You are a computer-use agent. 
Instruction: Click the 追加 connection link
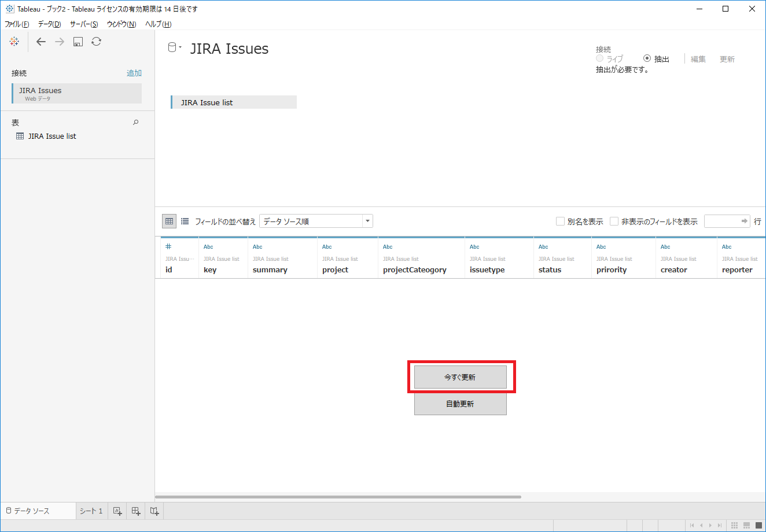134,73
